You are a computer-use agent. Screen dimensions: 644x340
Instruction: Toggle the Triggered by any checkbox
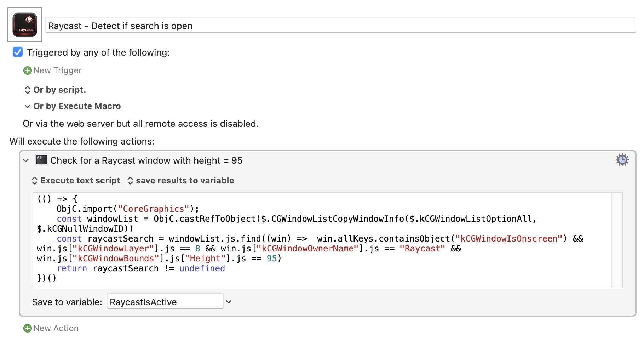coord(18,52)
